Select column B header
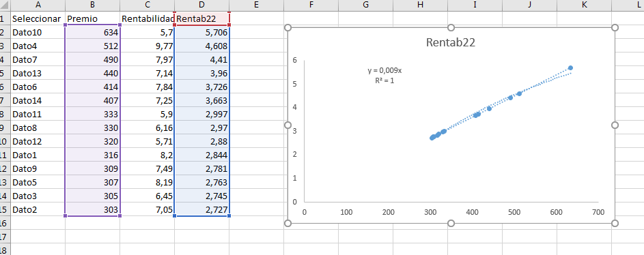 (x=92, y=5)
